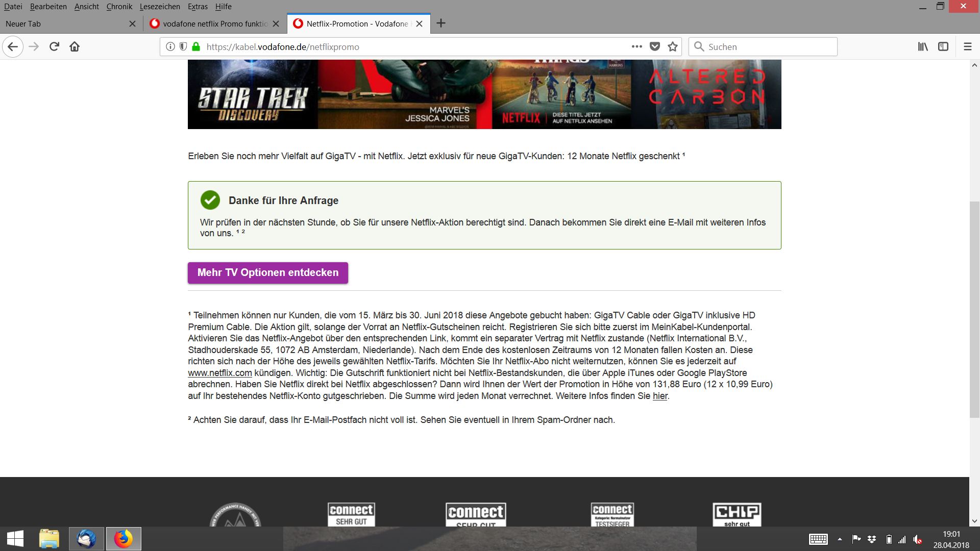Bookmark this page with star icon
The image size is (980, 551).
click(673, 46)
